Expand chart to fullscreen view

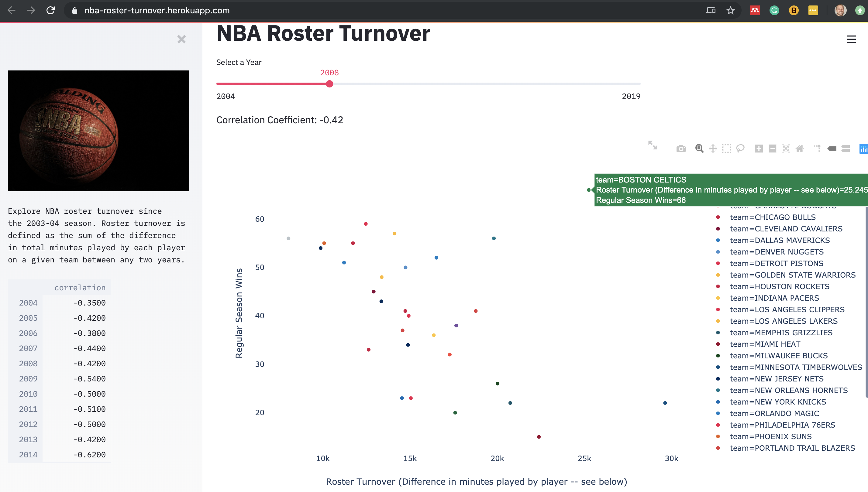click(x=653, y=145)
